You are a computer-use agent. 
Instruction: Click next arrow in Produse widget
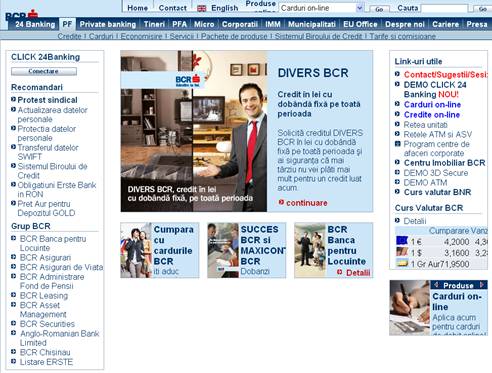(481, 285)
